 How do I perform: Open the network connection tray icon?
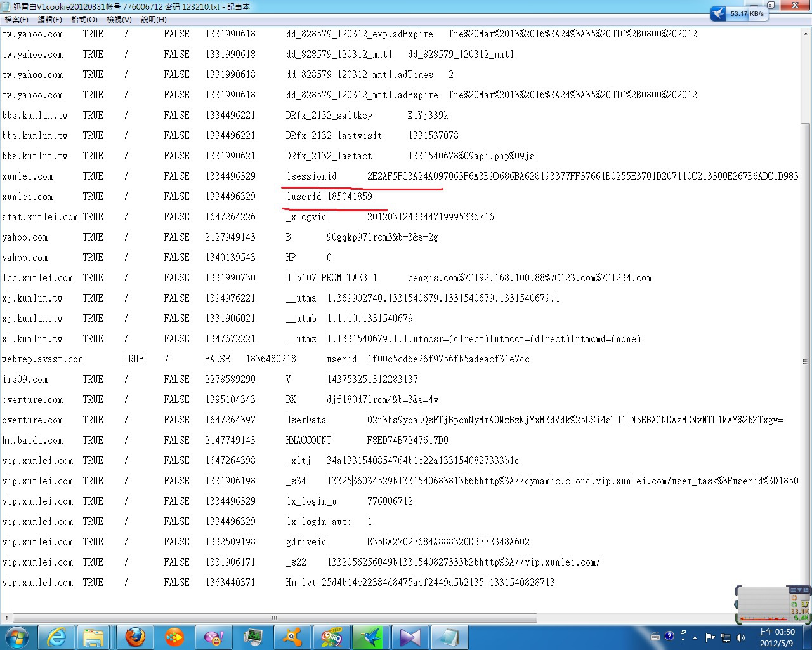pyautogui.click(x=725, y=637)
